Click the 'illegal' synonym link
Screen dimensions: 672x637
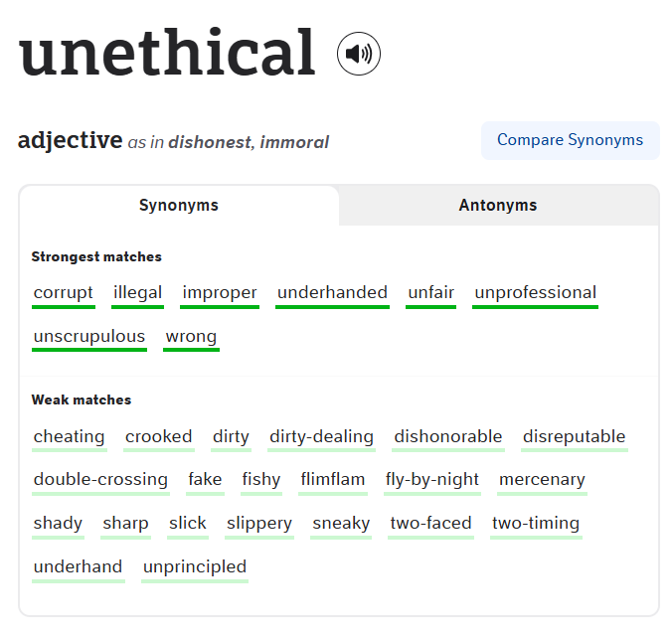[137, 293]
